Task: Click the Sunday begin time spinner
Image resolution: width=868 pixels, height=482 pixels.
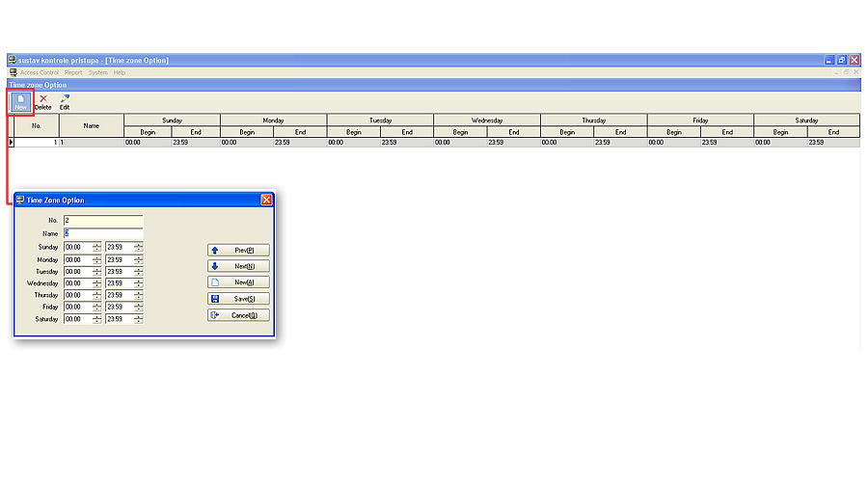Action: (x=96, y=247)
